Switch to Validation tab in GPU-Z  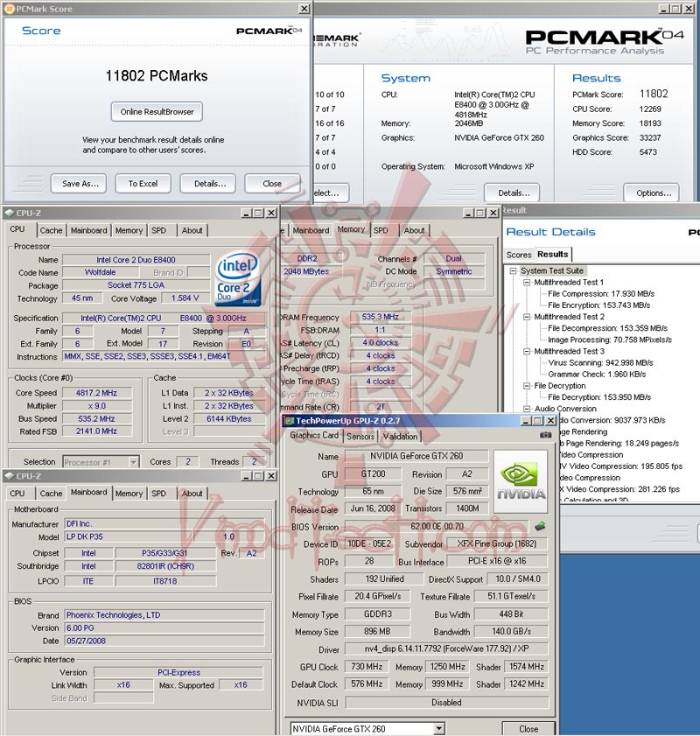point(400,437)
